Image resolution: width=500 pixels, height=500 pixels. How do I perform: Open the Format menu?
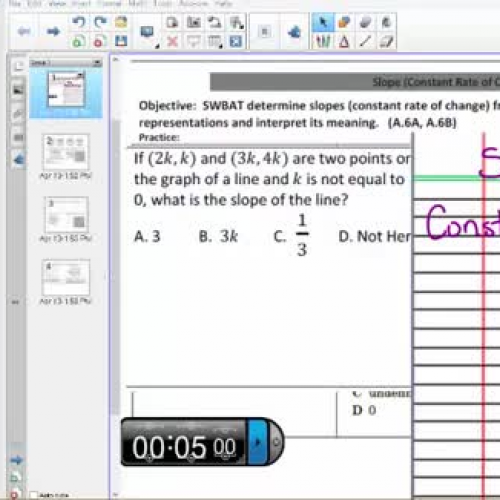109,4
